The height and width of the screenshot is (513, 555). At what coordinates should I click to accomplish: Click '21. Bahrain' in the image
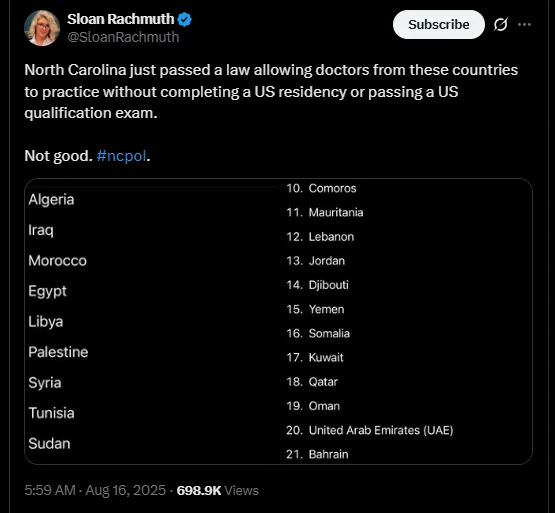click(x=317, y=454)
